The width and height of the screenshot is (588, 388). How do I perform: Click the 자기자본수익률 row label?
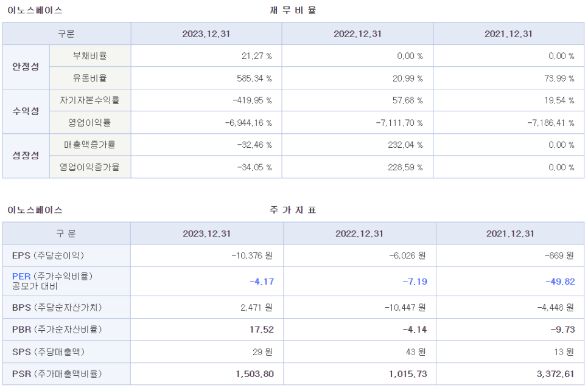click(x=90, y=100)
